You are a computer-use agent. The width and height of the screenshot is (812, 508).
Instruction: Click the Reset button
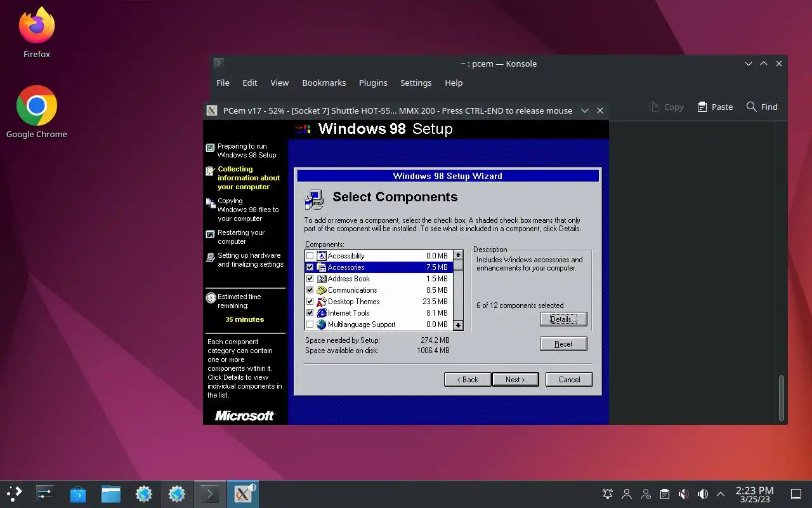(x=563, y=344)
